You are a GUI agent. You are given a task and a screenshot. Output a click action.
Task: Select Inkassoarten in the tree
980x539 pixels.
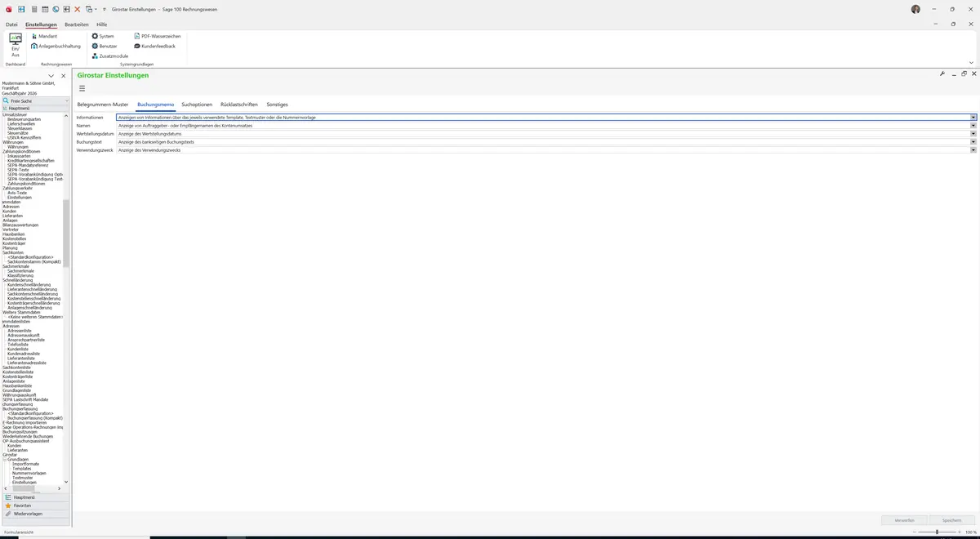[19, 156]
